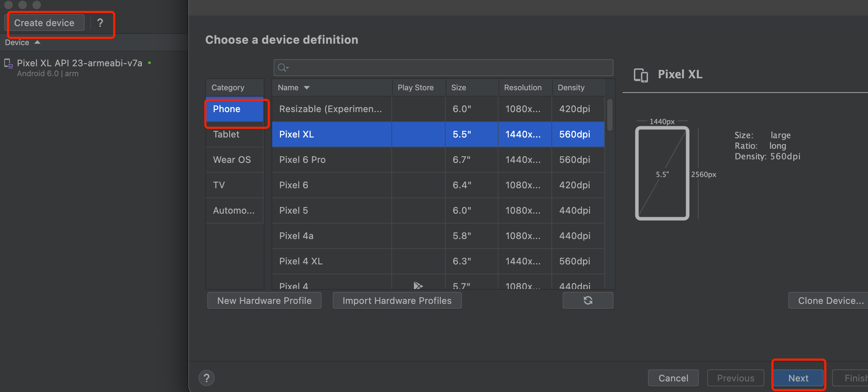Screen dimensions: 868x392
Task: Click the refresh/sync icon at bottom right
Action: tap(588, 301)
